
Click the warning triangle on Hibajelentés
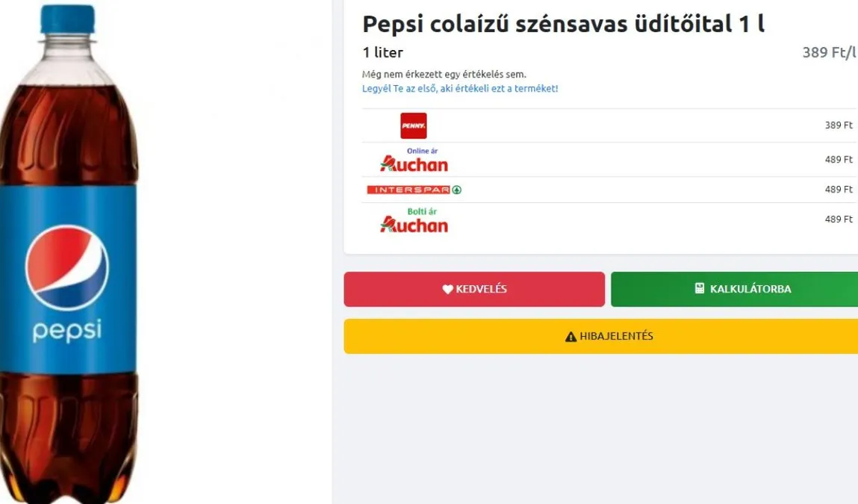(571, 337)
